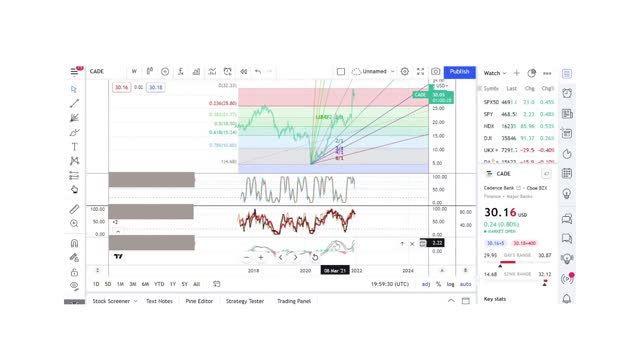The width and height of the screenshot is (640, 360).
Task: Open the Indicators fx menu
Action: 180,71
